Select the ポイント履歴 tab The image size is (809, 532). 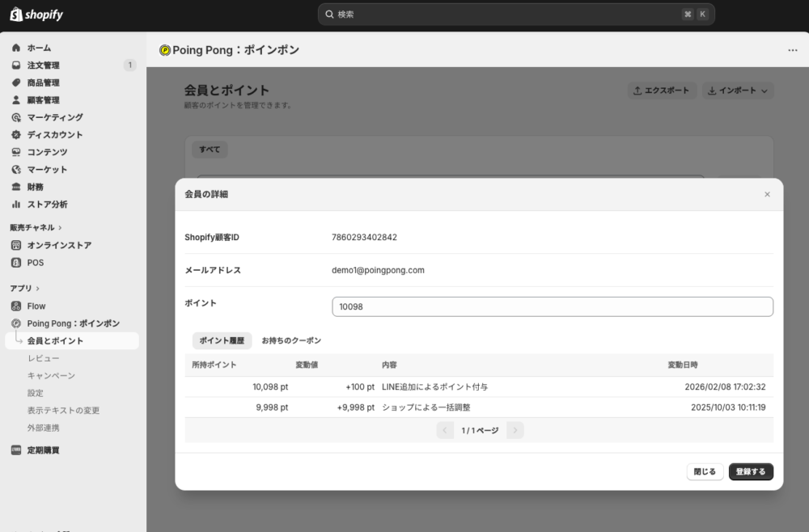[222, 341]
